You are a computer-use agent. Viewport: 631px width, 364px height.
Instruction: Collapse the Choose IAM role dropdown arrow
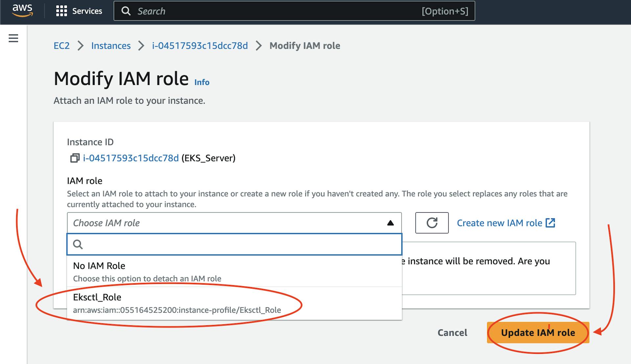coord(390,223)
